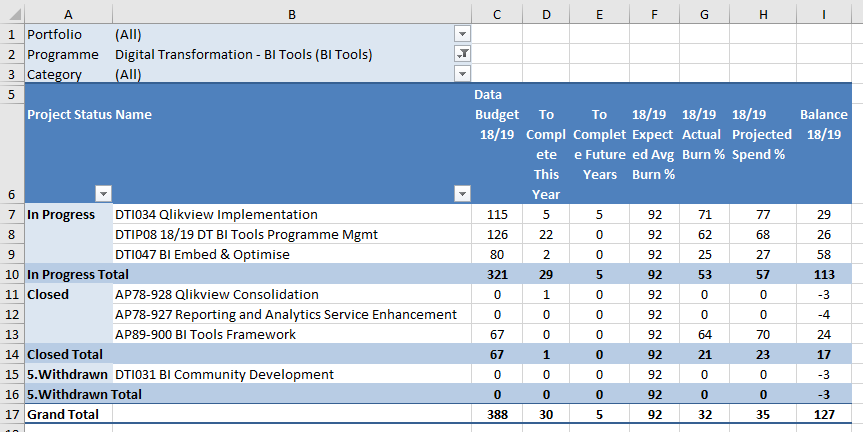Open the Programme filter dropdown

tap(462, 54)
